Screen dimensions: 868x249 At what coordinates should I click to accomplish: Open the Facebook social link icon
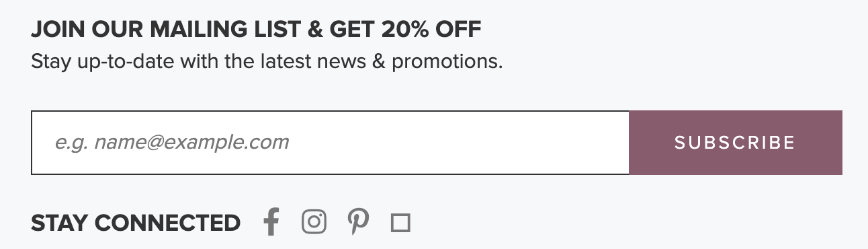(271, 222)
